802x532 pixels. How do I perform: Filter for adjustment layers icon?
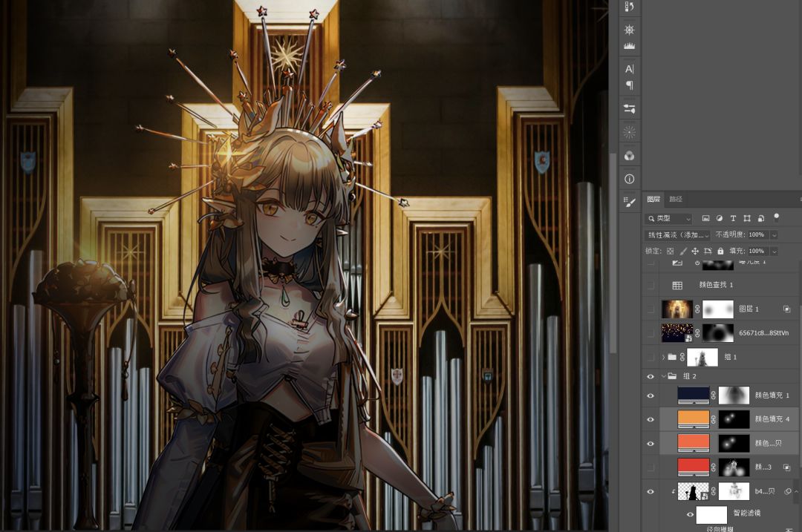click(x=719, y=219)
